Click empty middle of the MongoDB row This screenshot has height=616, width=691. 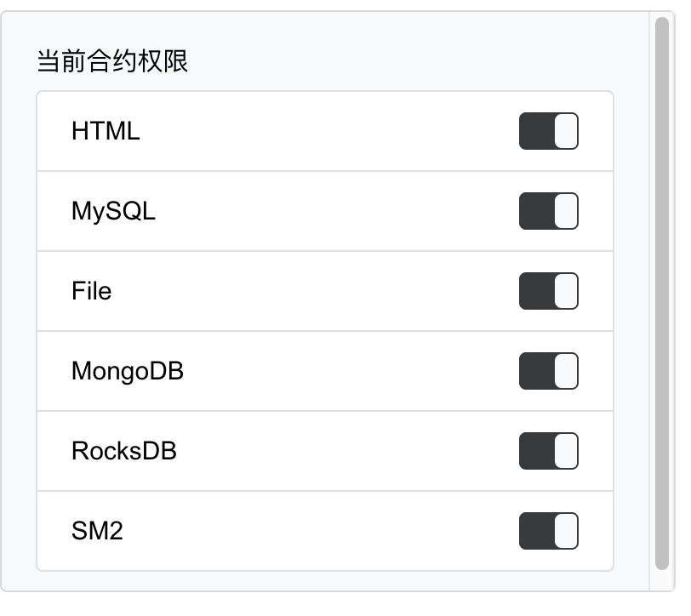pos(340,371)
